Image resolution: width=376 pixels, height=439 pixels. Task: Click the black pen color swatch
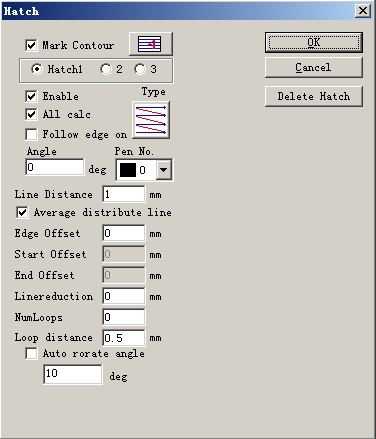128,170
